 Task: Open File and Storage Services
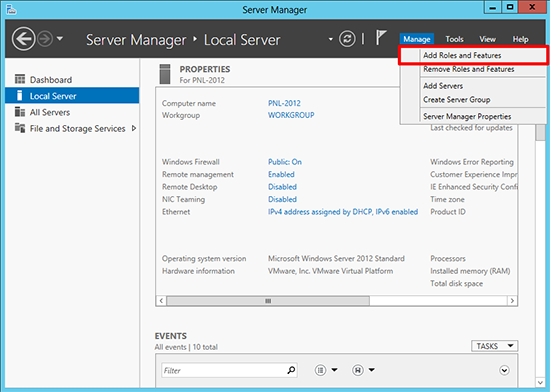pyautogui.click(x=72, y=128)
